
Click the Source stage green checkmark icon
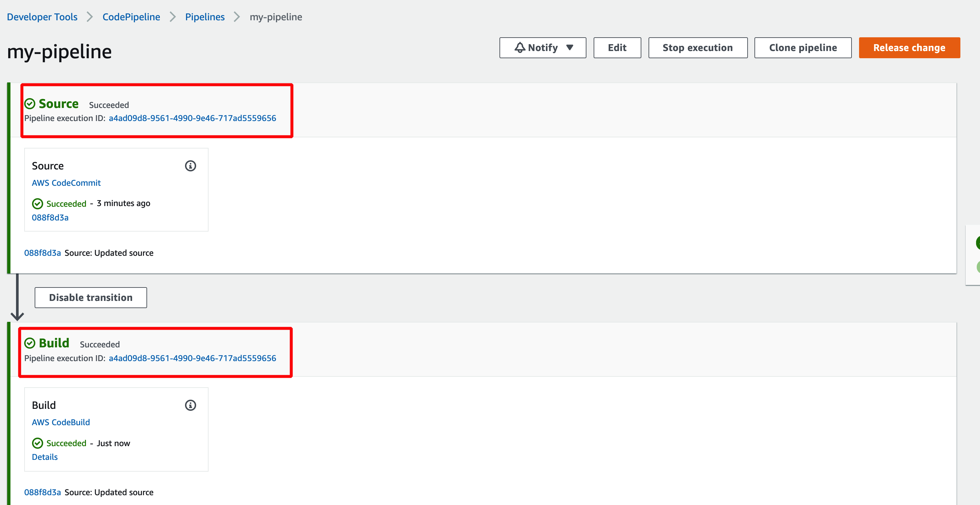tap(30, 104)
